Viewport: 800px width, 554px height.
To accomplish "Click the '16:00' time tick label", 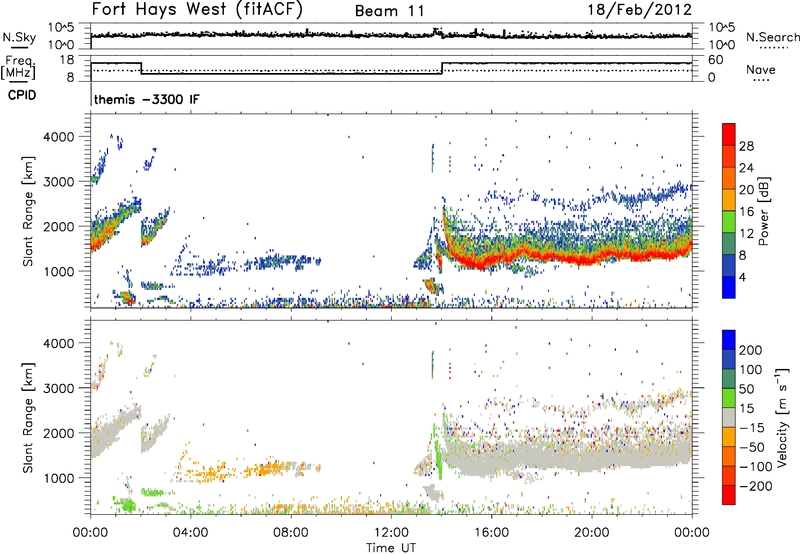I will (491, 533).
